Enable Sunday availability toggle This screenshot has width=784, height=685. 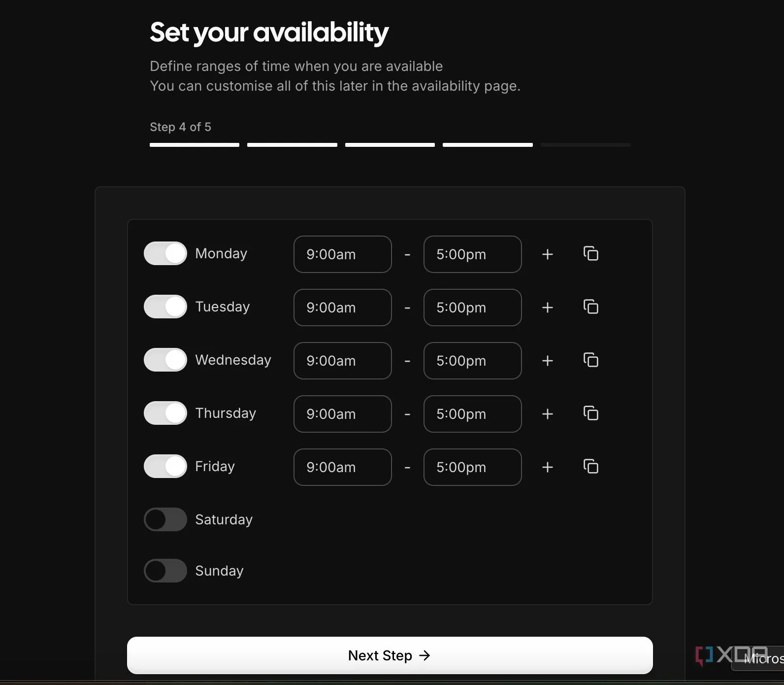click(x=165, y=571)
